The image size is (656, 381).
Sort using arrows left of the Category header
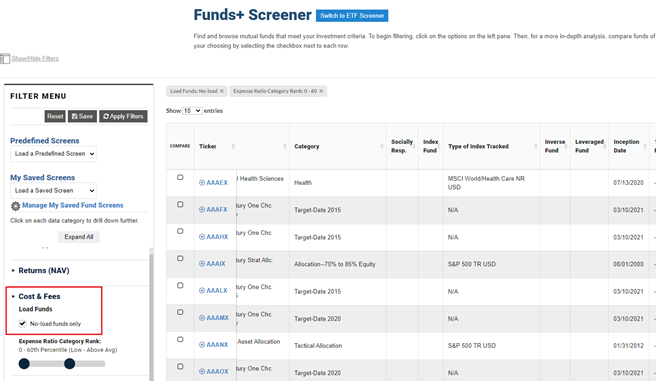tap(284, 146)
